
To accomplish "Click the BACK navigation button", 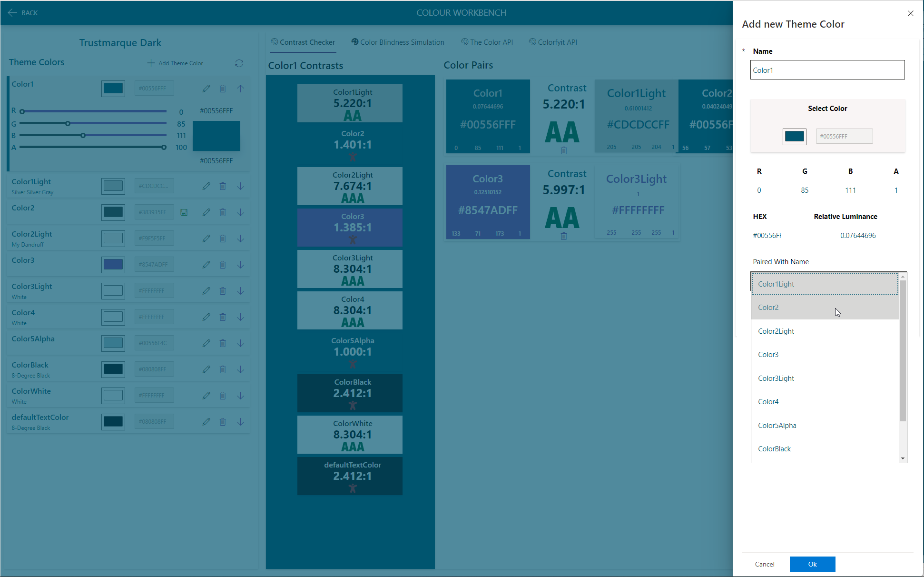I will pyautogui.click(x=24, y=12).
